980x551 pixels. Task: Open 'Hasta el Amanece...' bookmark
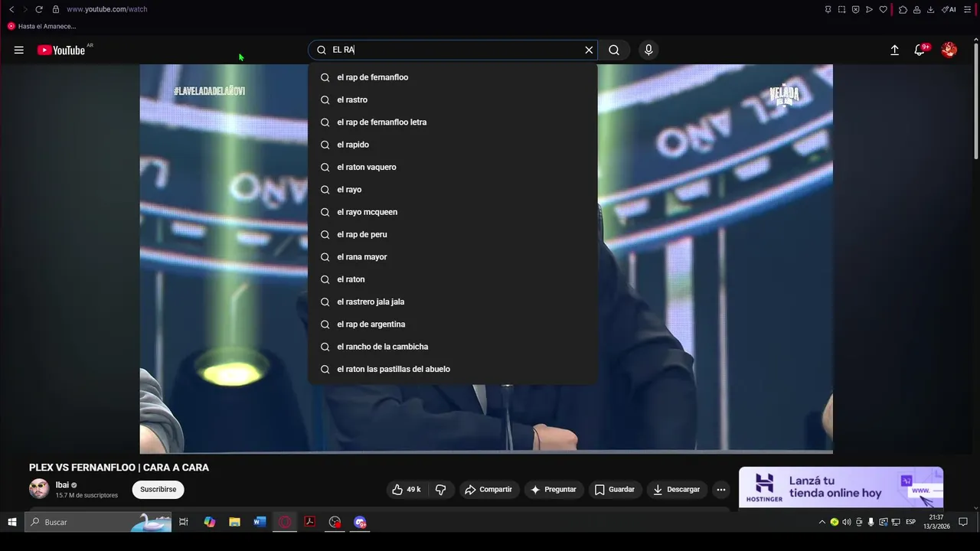pos(42,26)
